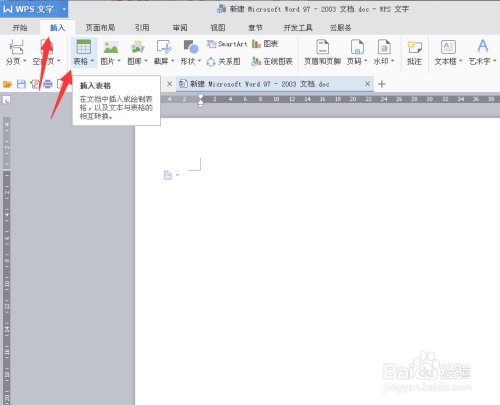Click the save disk icon
The width and height of the screenshot is (500, 405).
coord(21,84)
